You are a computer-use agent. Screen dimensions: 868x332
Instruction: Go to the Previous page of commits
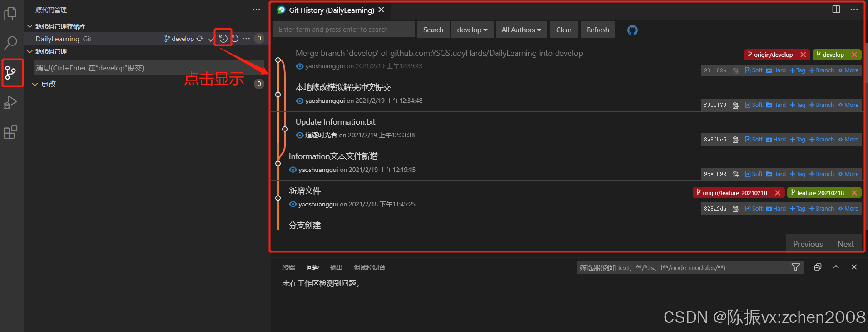(x=808, y=244)
